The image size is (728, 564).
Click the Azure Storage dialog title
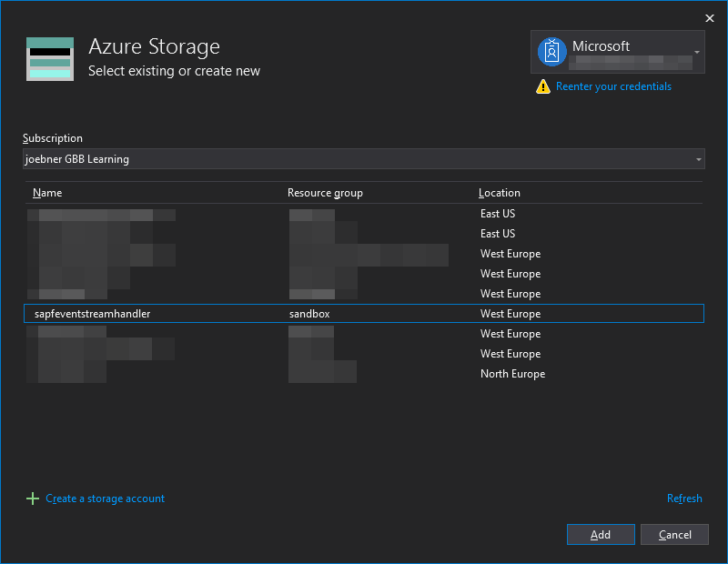(x=154, y=46)
